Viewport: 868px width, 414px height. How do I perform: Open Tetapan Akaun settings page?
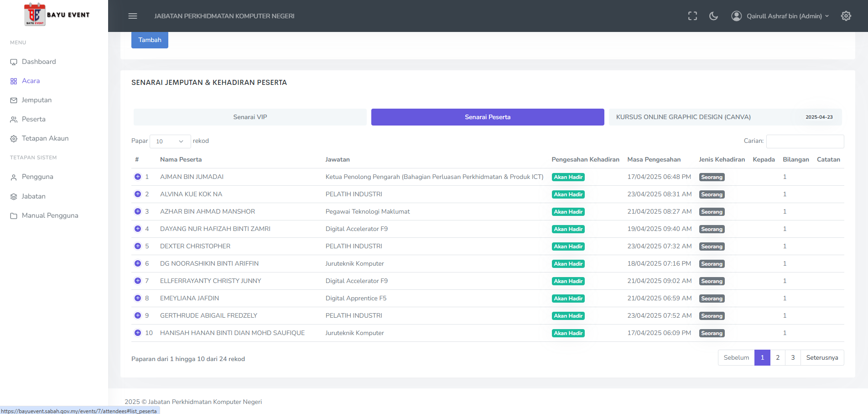(x=45, y=138)
